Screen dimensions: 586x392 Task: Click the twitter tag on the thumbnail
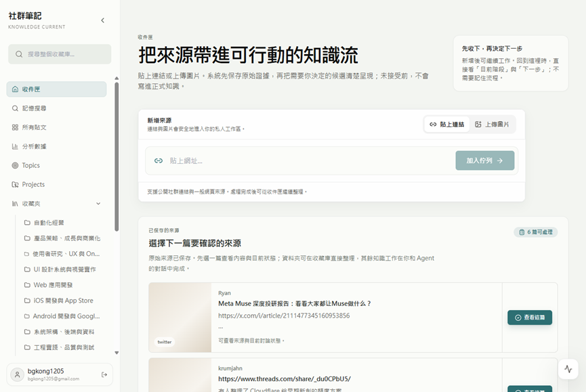165,342
